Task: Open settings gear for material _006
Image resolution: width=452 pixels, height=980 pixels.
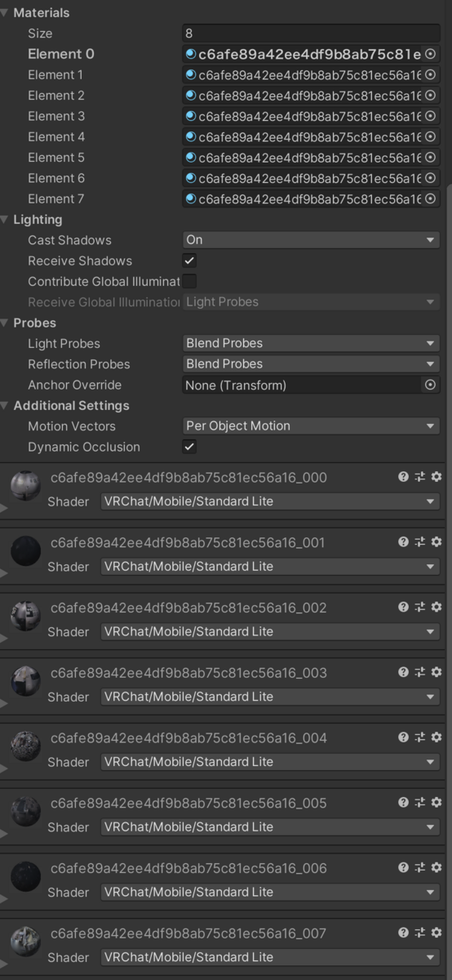Action: (x=436, y=868)
